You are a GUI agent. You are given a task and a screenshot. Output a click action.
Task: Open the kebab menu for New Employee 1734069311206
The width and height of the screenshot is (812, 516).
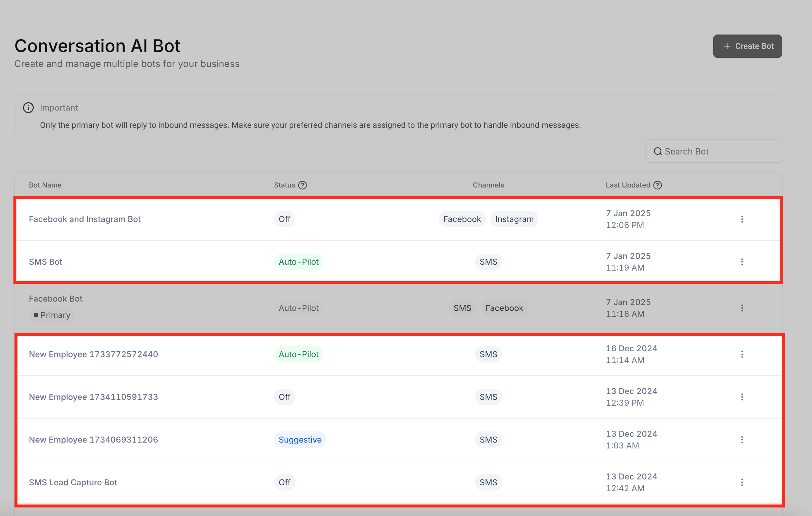click(x=742, y=439)
